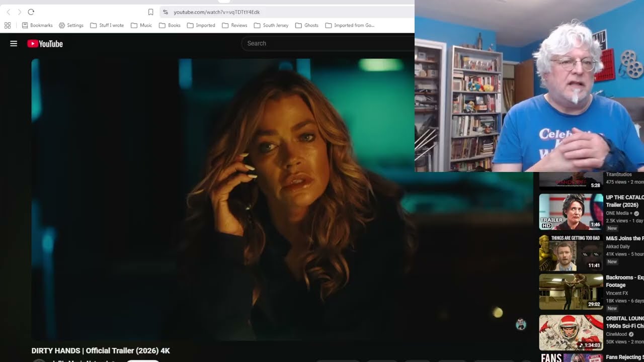644x362 pixels.
Task: Open the Backrooms 29:02 video thumbnail
Action: pos(571,292)
